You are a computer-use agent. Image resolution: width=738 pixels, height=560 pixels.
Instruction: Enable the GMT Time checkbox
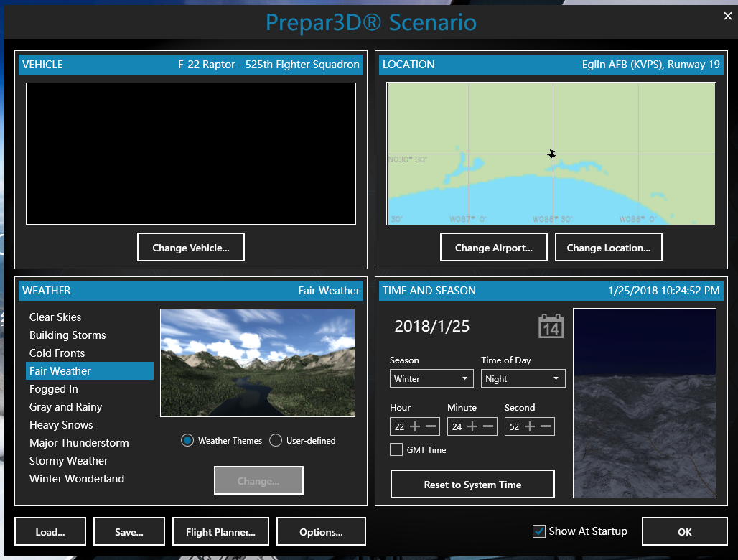396,450
